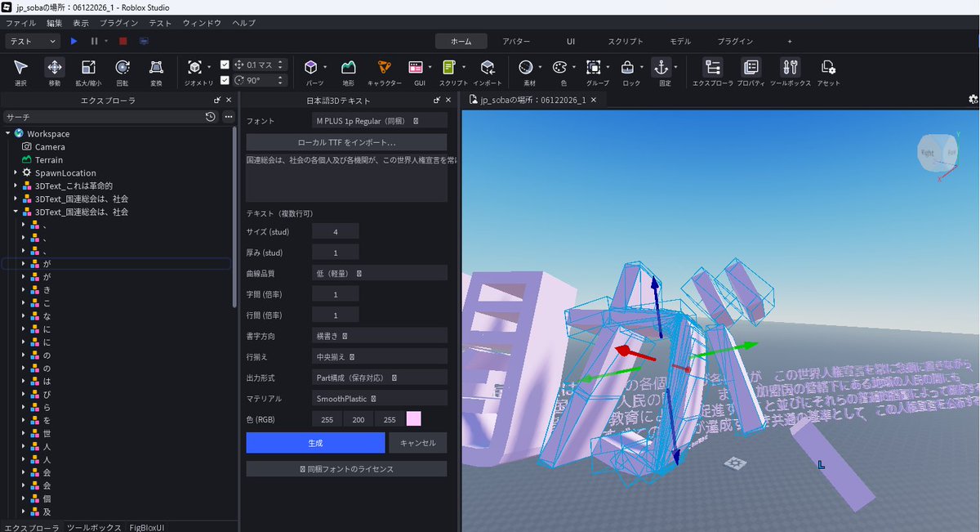
Task: Click the ジオメトリ cube icon
Action: tap(195, 68)
